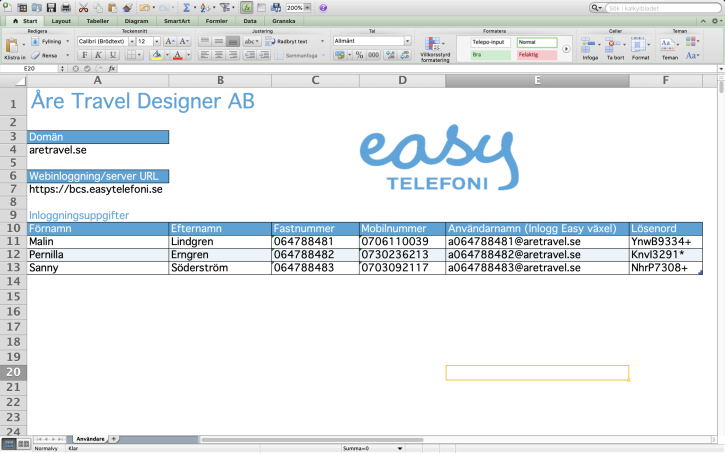Click the AutoSum sigma icon
The width and height of the screenshot is (725, 453).
click(x=186, y=7)
